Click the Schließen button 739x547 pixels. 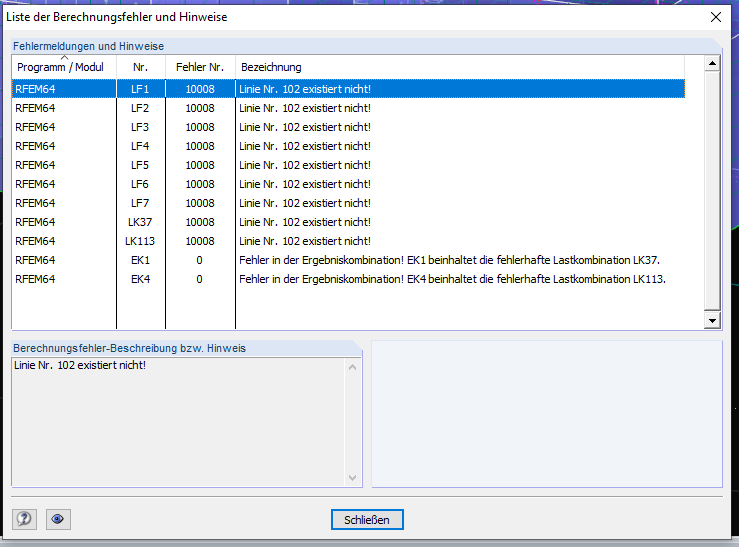367,520
